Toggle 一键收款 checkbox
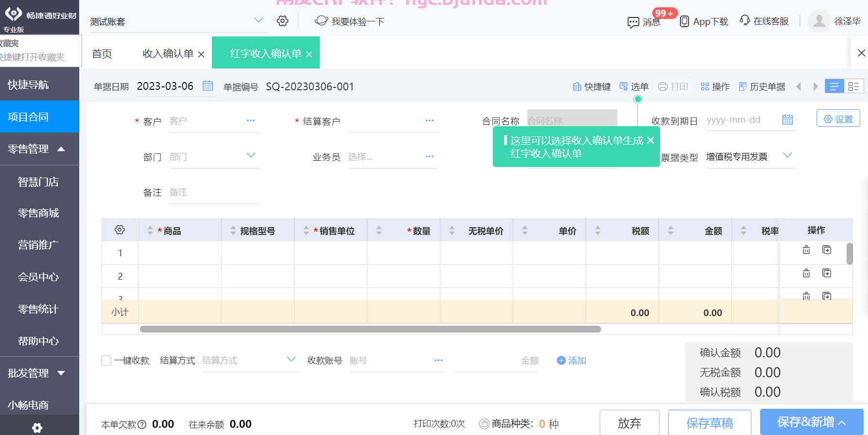The height and width of the screenshot is (435, 868). click(106, 360)
